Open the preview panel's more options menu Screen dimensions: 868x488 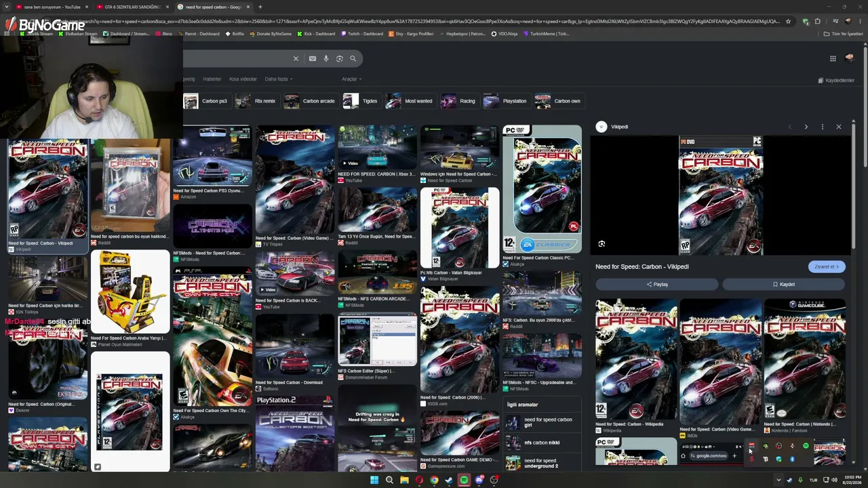point(822,127)
